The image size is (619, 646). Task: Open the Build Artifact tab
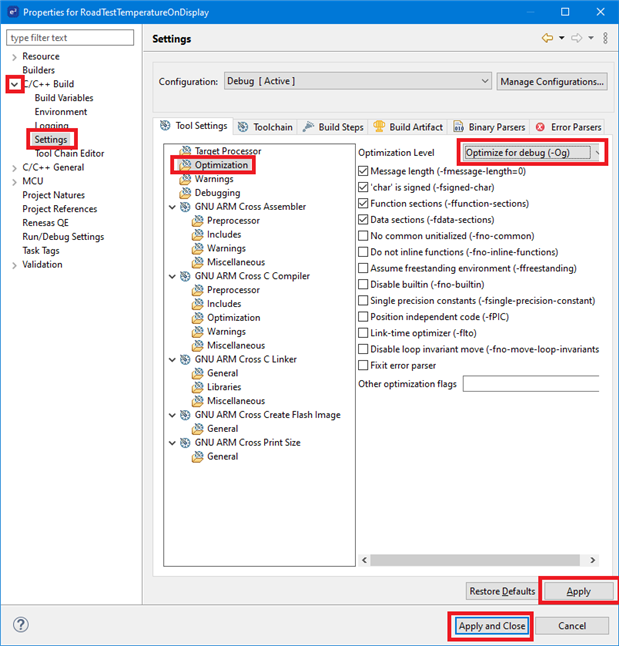(408, 127)
